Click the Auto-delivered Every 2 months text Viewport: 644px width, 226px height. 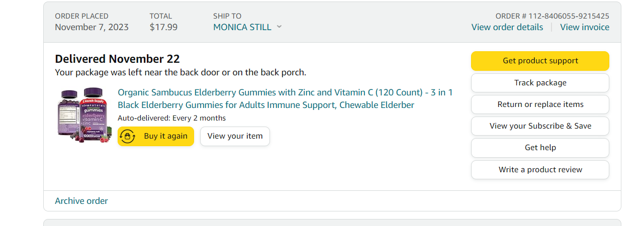pyautogui.click(x=171, y=118)
